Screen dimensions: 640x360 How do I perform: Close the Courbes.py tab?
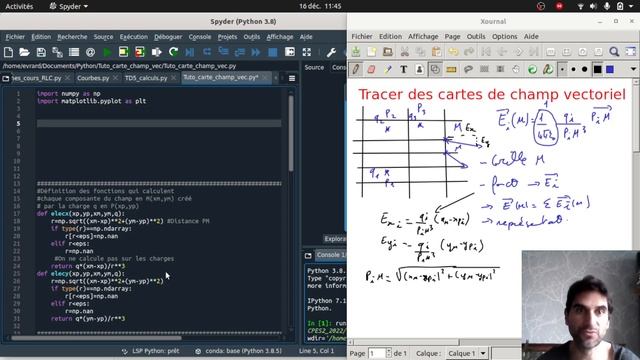point(116,78)
